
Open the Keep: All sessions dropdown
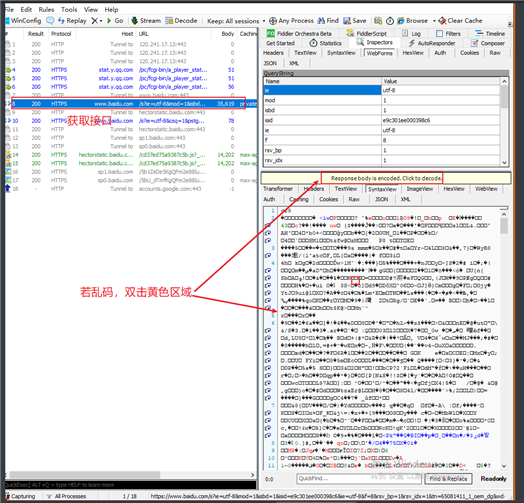[x=236, y=21]
